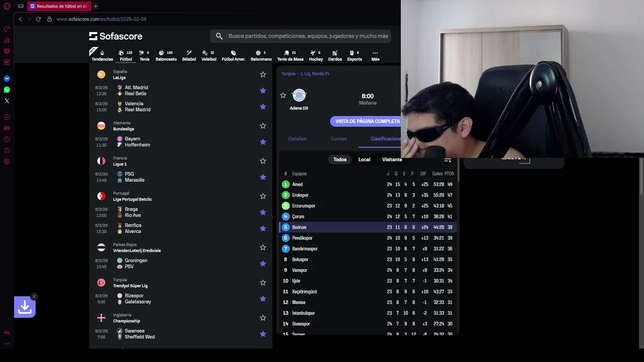Screen dimensions: 644x362
Task: Open the sidebar Player icon
Action: click(x=7, y=117)
